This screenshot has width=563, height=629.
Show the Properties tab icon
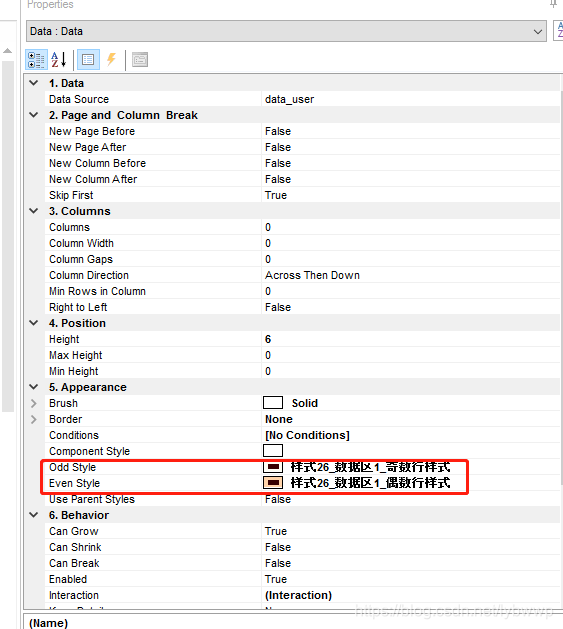[x=88, y=60]
